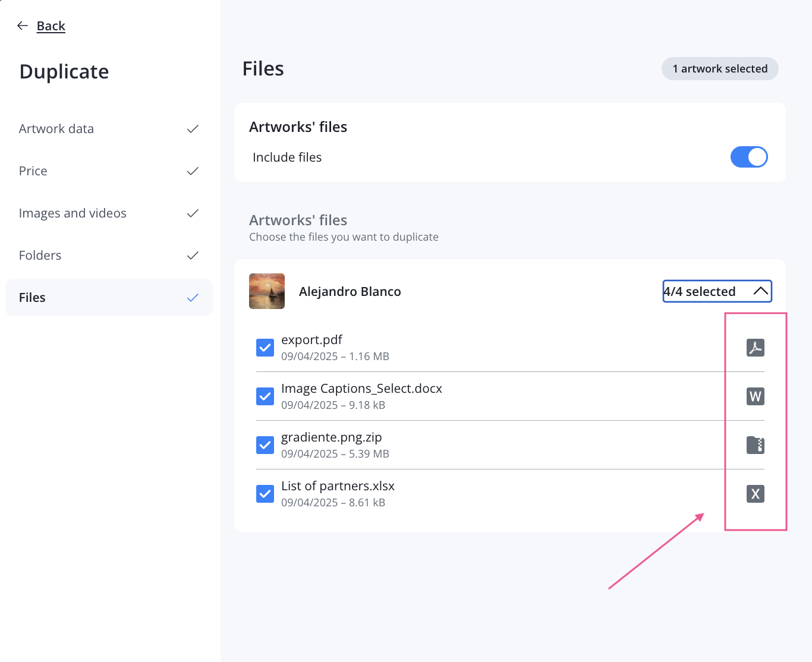Click the blue checkmark beside Files

pos(193,298)
